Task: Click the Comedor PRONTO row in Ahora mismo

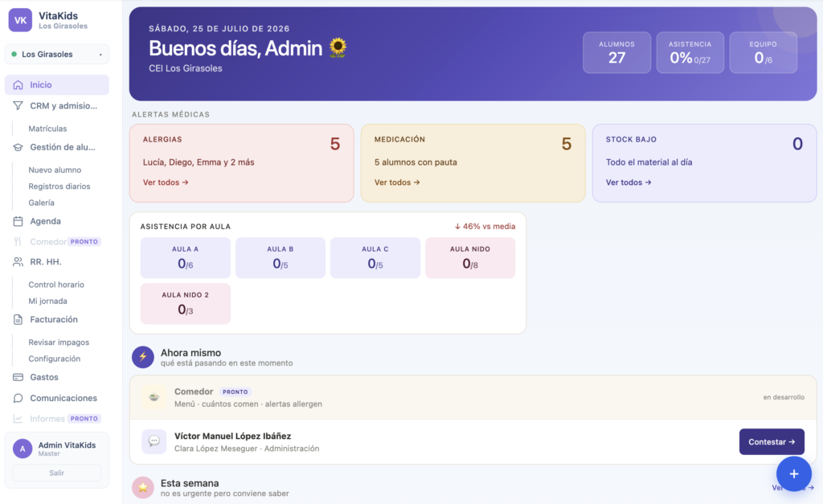Action: pos(473,397)
